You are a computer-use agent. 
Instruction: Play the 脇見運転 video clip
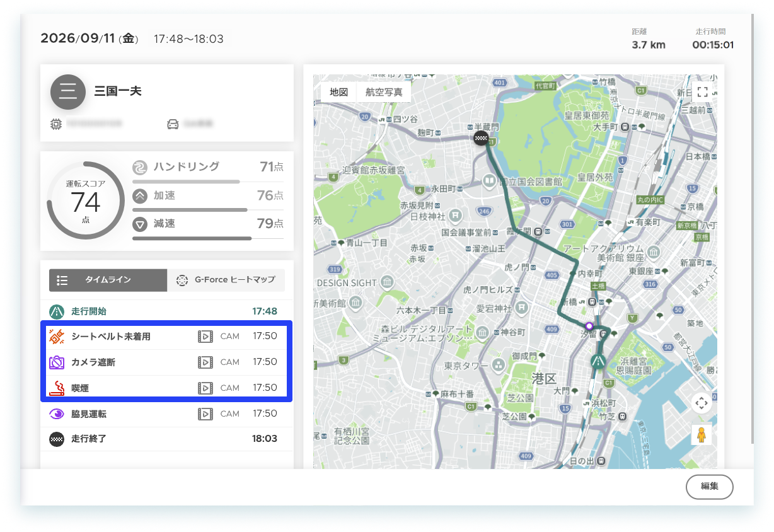(205, 414)
